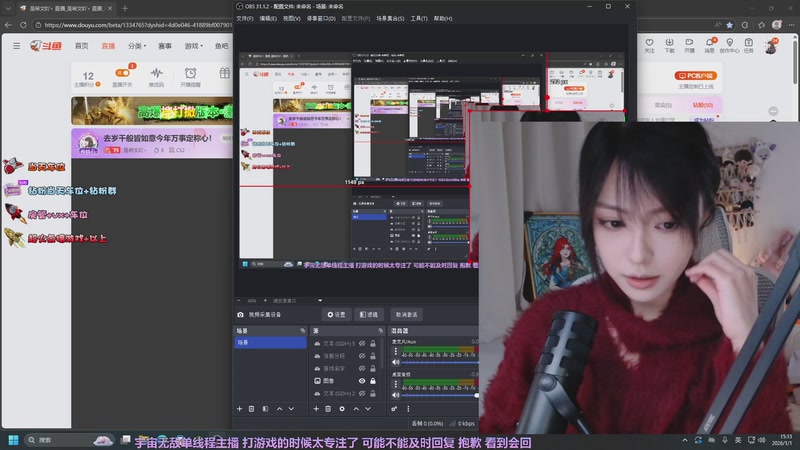The image size is (800, 450).
Task: Click the source 设置 properties button in OBS
Action: 336,315
